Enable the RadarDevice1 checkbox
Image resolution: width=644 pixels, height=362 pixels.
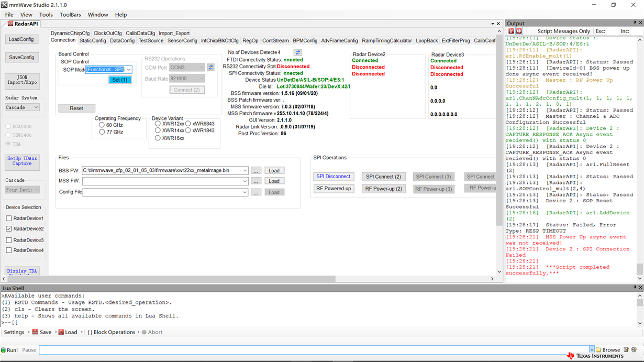tap(9, 218)
